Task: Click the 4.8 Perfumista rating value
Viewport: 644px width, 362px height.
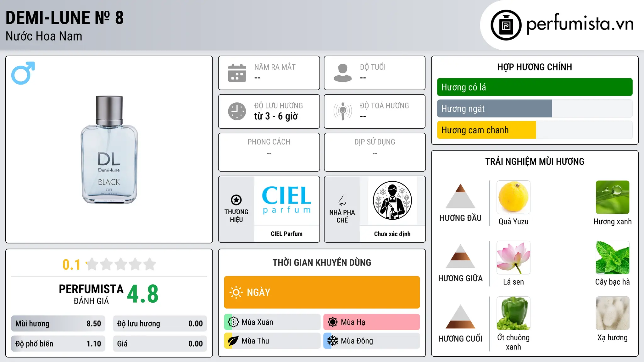Action: (x=143, y=294)
